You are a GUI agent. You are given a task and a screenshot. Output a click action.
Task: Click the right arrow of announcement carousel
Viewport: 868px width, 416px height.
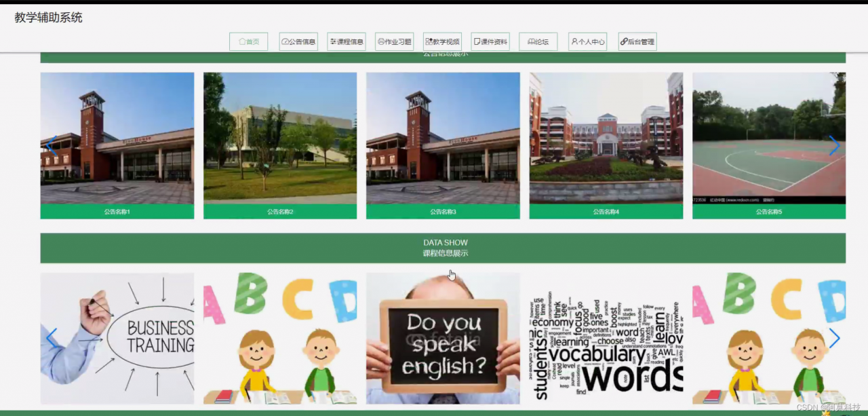(834, 145)
